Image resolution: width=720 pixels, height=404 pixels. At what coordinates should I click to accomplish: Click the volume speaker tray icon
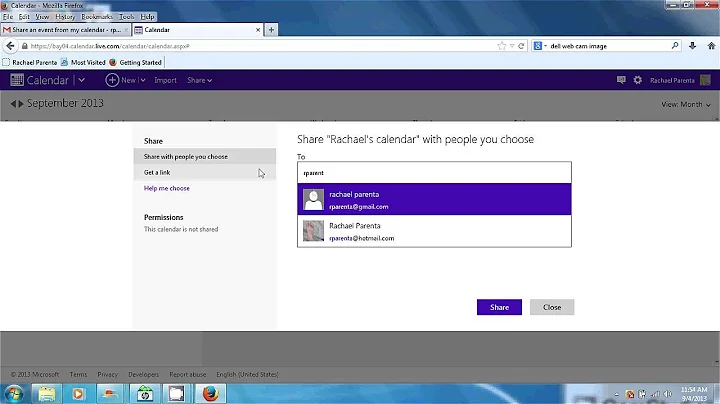pos(668,394)
